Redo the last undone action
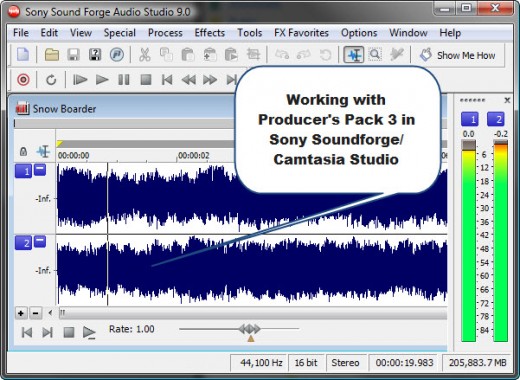 pyautogui.click(x=304, y=54)
